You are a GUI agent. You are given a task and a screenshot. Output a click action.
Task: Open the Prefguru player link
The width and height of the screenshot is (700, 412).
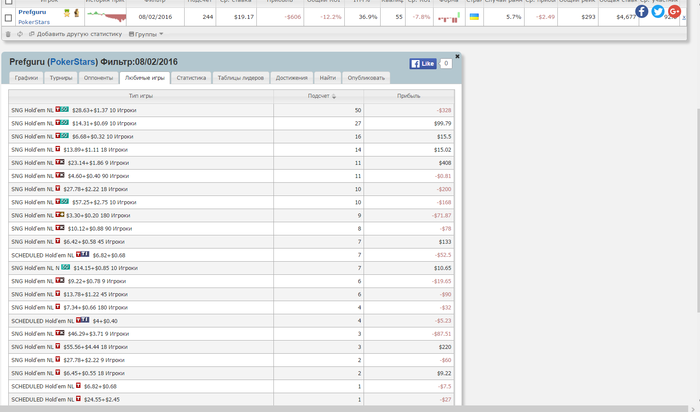point(32,12)
